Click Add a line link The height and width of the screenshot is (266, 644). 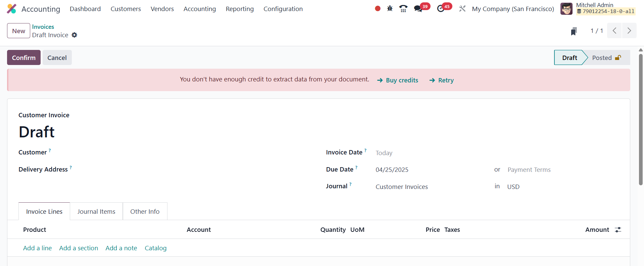point(38,248)
